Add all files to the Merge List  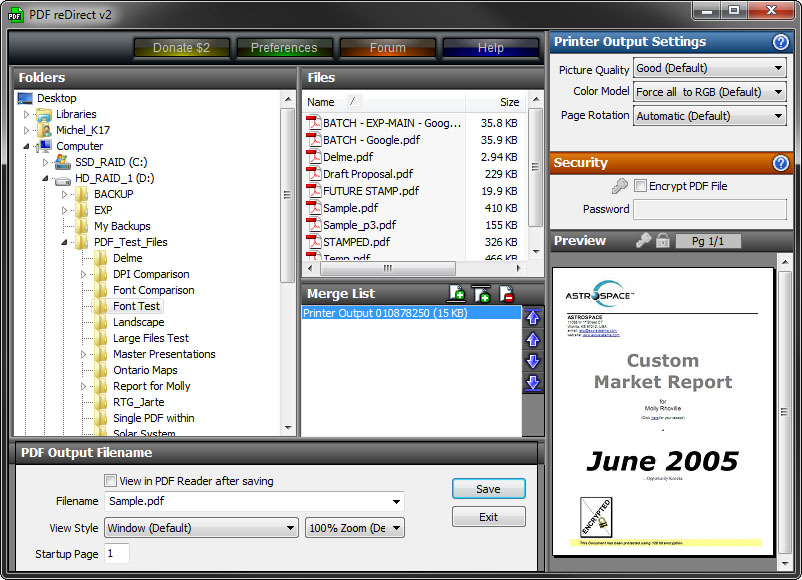point(481,293)
